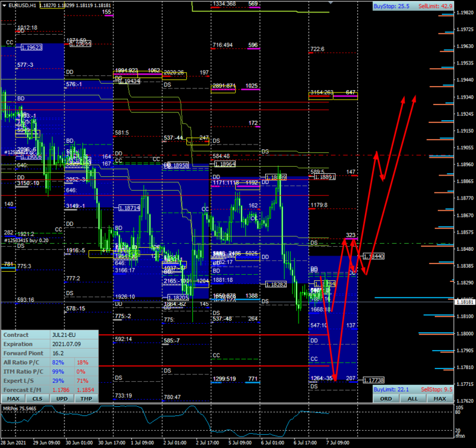This screenshot has height=448, width=476.
Task: Click the All Ratio 18% cell
Action: (x=82, y=363)
